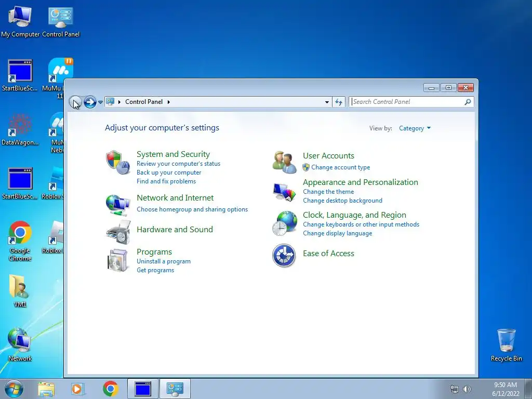The image size is (532, 399).
Task: Select Control Panel desktop shortcut
Action: click(61, 21)
